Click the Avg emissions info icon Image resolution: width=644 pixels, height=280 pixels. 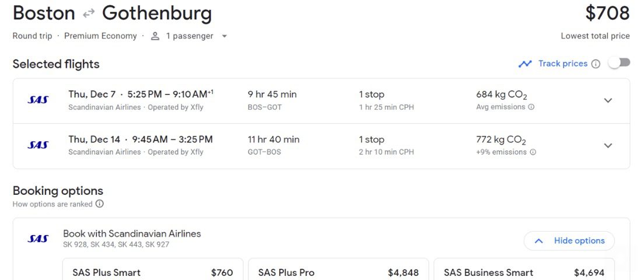click(x=531, y=107)
